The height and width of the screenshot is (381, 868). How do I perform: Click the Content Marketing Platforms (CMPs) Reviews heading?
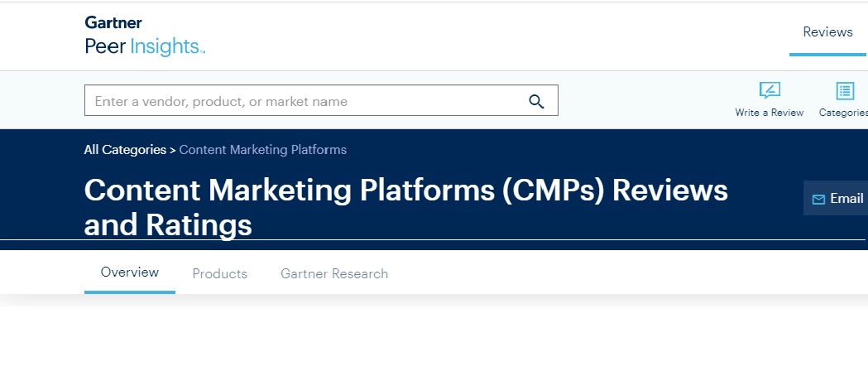pyautogui.click(x=405, y=207)
